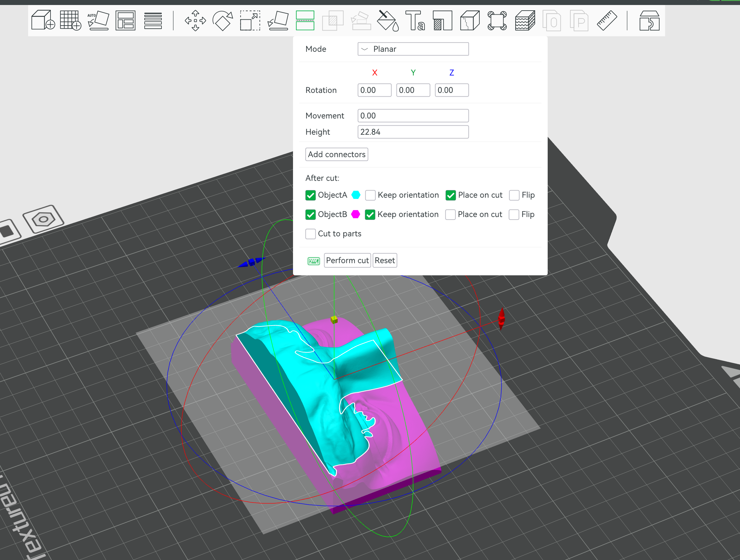Select the Scale tool icon
Image resolution: width=740 pixels, height=560 pixels.
250,20
